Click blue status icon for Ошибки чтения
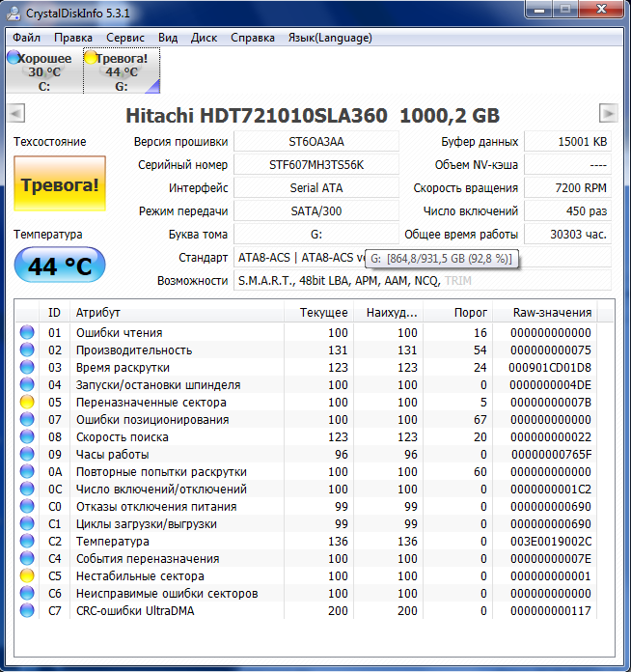 click(27, 333)
